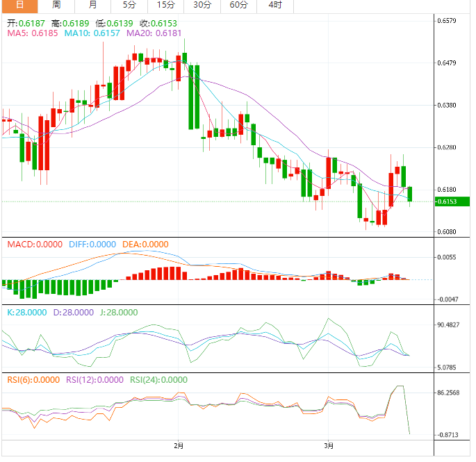Click the MA5: 0.6185 indicator label
This screenshot has height=462, width=476.
pyautogui.click(x=33, y=33)
